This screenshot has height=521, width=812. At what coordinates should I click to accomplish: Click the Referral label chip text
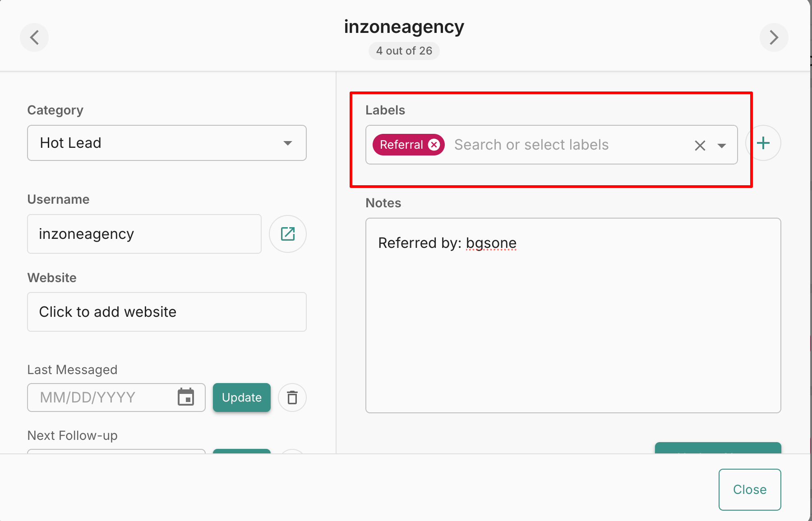(x=401, y=145)
